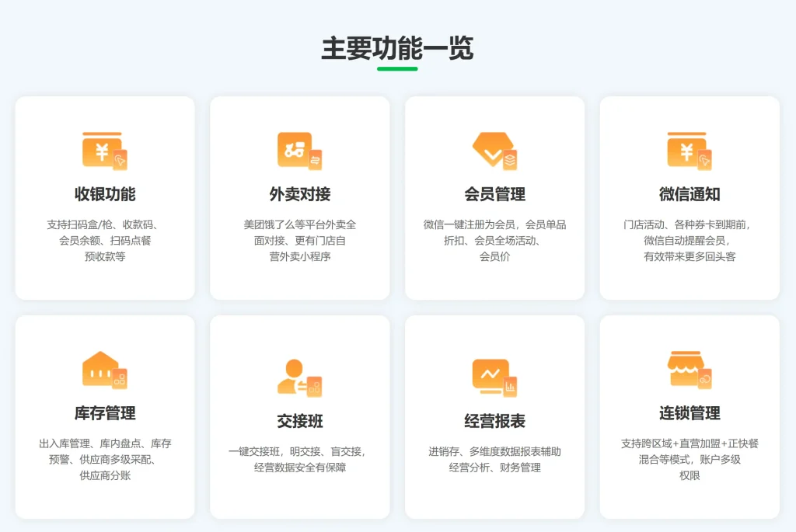Screen dimensions: 796x532
Task: Click the delivery scooter icon for 外卖对接
Action: pos(299,151)
